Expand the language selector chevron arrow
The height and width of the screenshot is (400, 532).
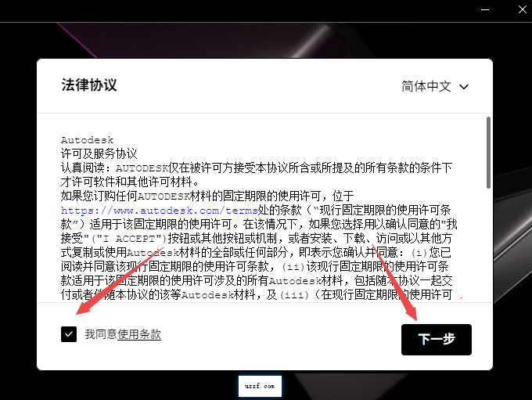tap(464, 87)
